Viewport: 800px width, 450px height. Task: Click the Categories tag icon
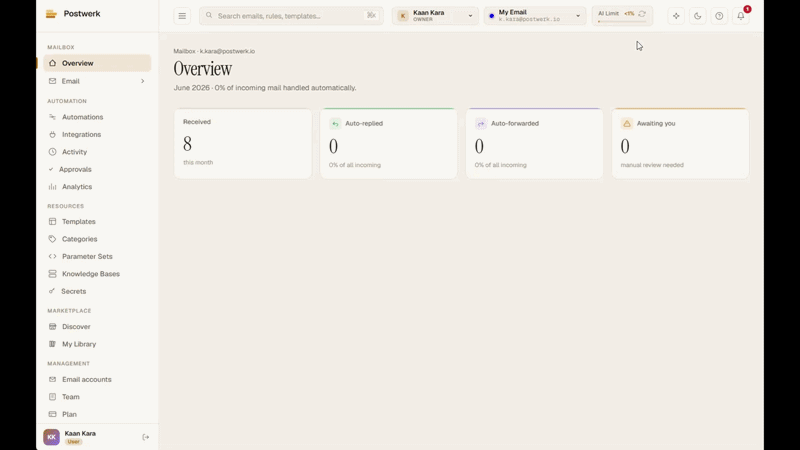tap(53, 239)
